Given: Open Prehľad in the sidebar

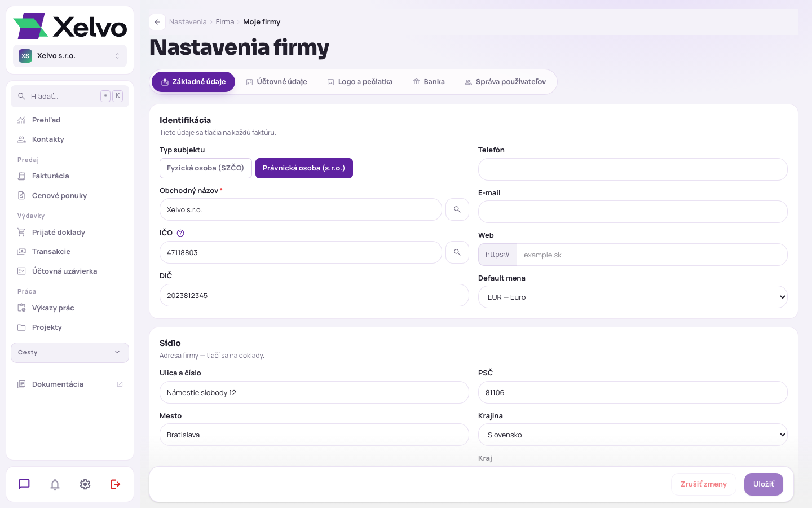Looking at the screenshot, I should coord(70,120).
